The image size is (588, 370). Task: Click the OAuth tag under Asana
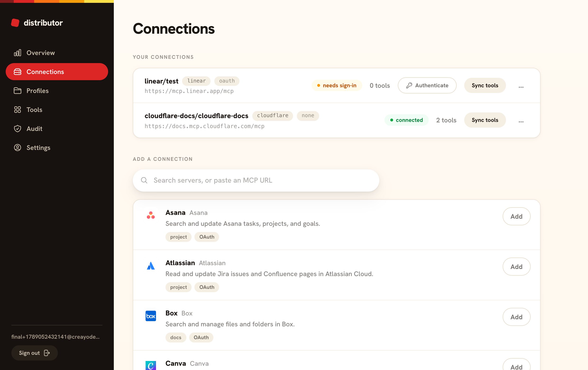pyautogui.click(x=207, y=237)
